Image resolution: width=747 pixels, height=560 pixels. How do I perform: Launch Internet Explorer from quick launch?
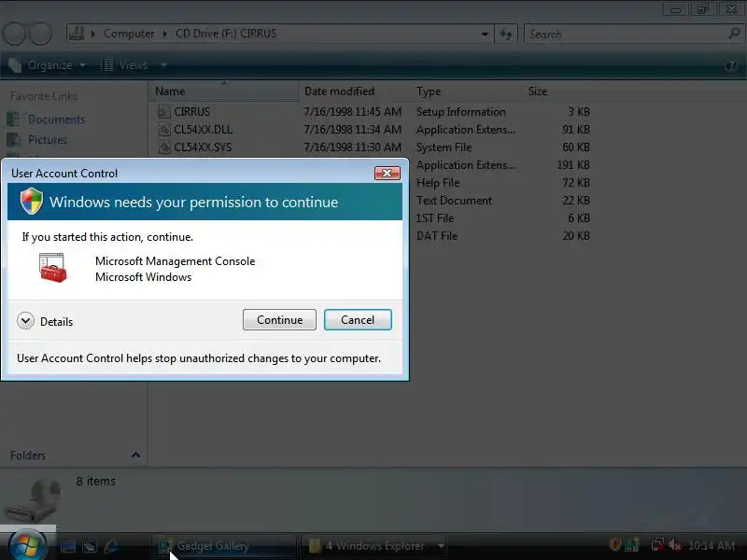(x=111, y=546)
